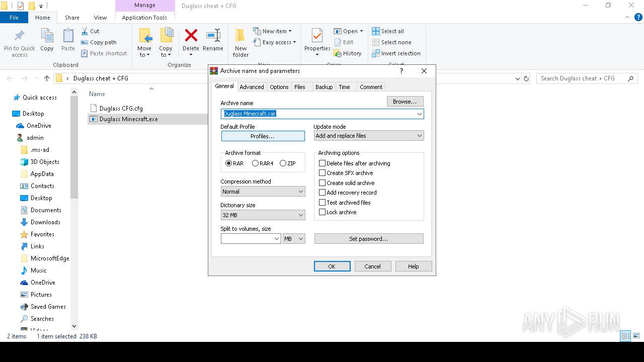Expand the New item menu
Viewport: 644px width, 362px height.
coord(272,31)
